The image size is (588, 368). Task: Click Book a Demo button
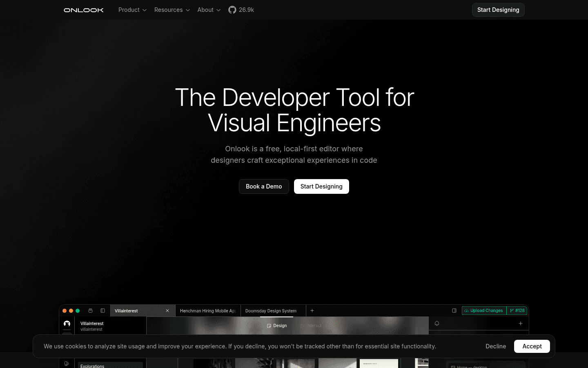(264, 186)
